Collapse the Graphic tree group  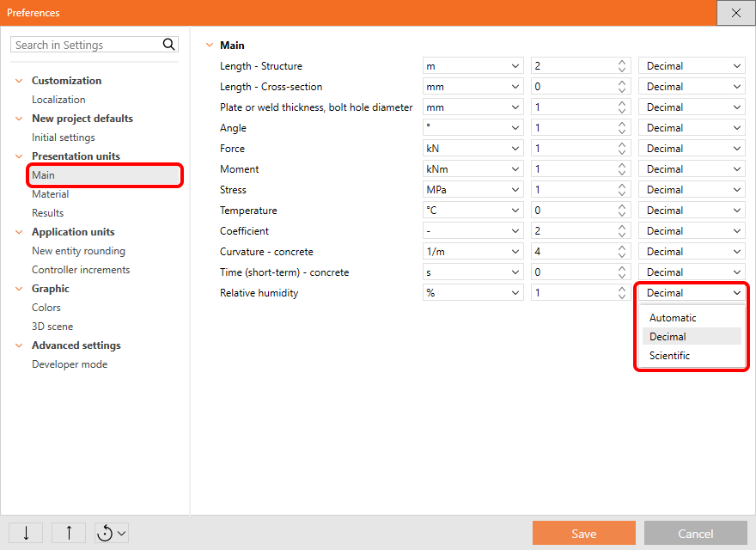[19, 289]
